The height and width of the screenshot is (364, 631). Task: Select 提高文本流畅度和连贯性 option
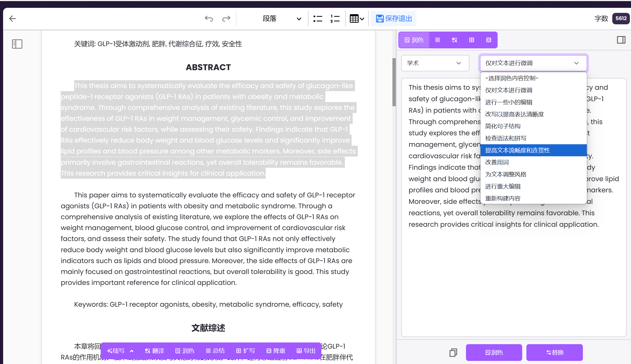pyautogui.click(x=517, y=150)
